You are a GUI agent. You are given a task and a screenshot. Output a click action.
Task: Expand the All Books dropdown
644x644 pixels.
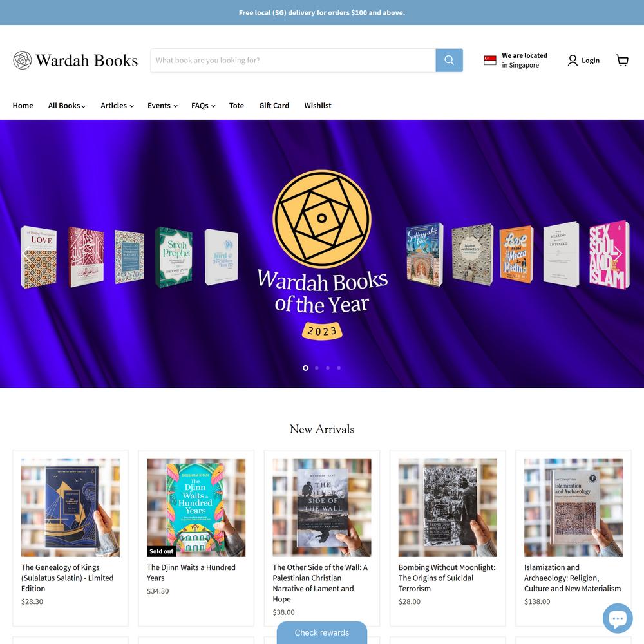point(67,106)
